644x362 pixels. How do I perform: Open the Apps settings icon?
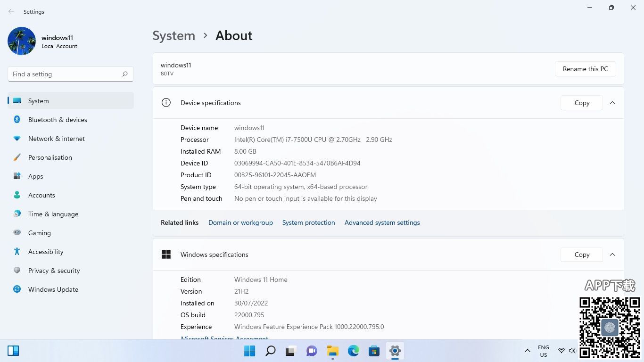pos(17,176)
